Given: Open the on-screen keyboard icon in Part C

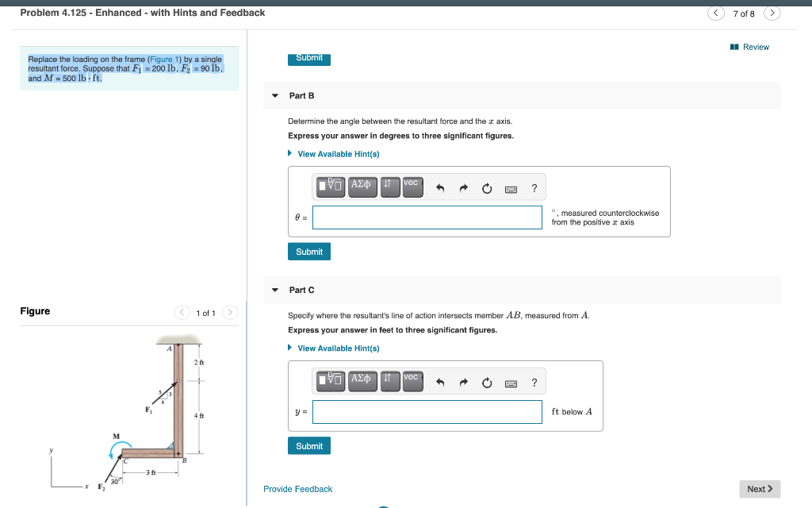Looking at the screenshot, I should (510, 381).
